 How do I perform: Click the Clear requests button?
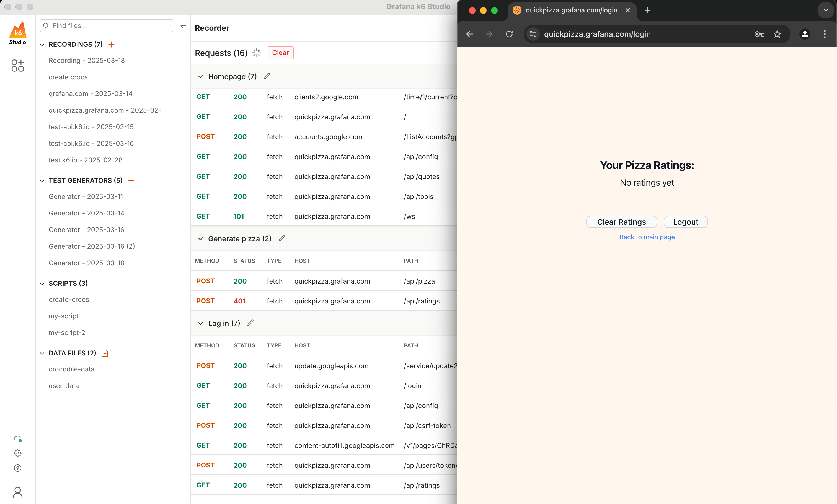pyautogui.click(x=280, y=53)
